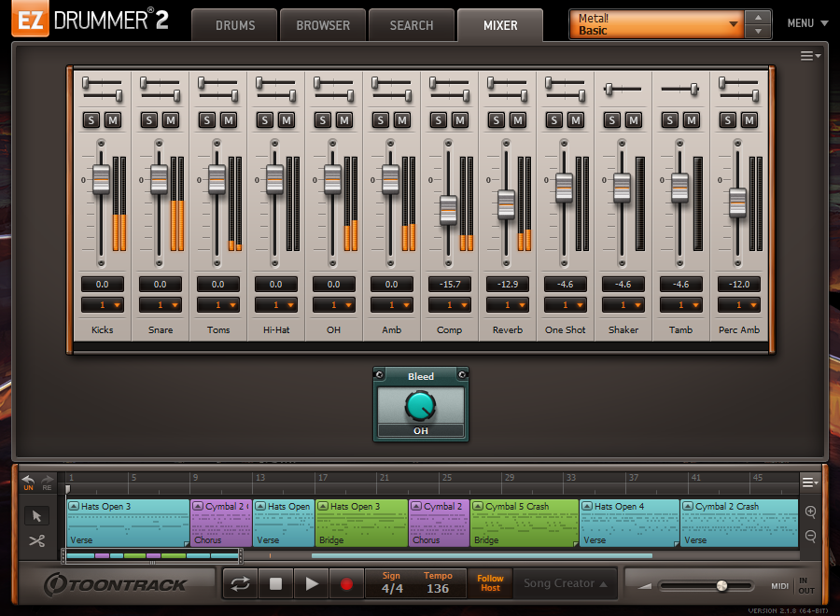Open the MENU dropdown

coord(807,23)
